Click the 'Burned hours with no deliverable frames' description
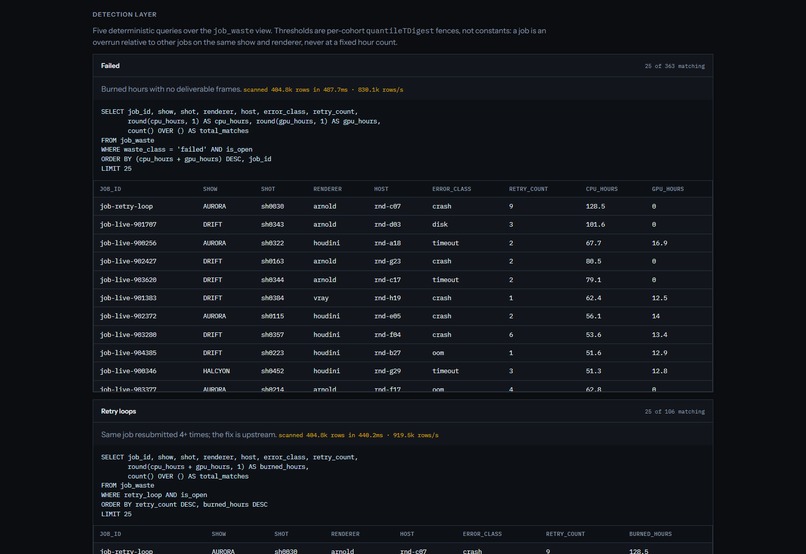 pyautogui.click(x=171, y=89)
